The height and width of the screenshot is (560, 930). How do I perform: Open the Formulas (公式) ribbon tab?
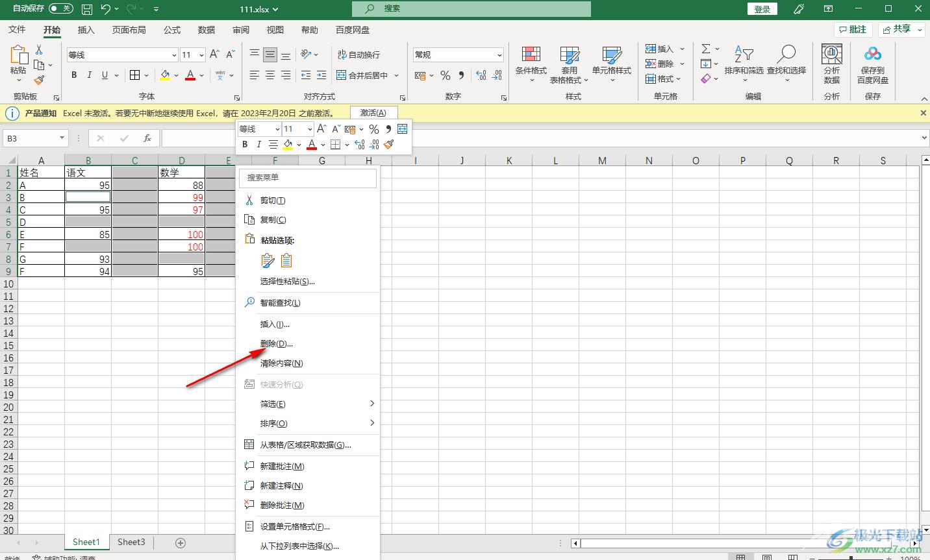(172, 30)
